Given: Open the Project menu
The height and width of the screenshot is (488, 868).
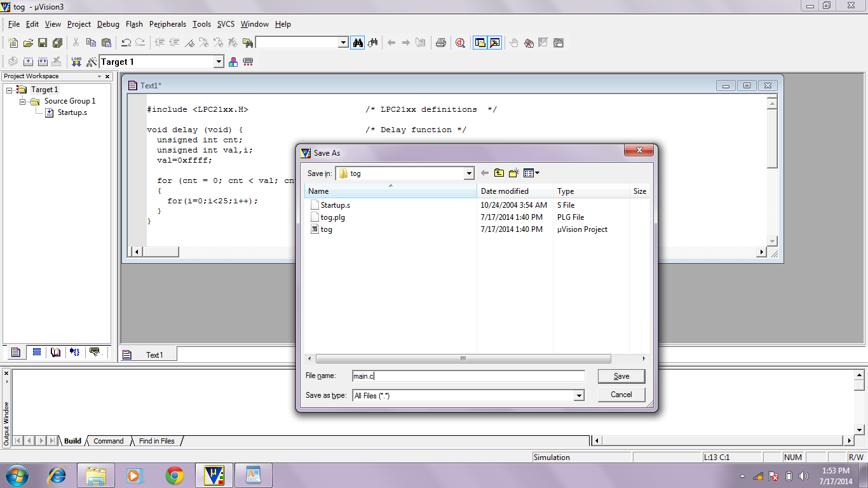Looking at the screenshot, I should pyautogui.click(x=79, y=24).
